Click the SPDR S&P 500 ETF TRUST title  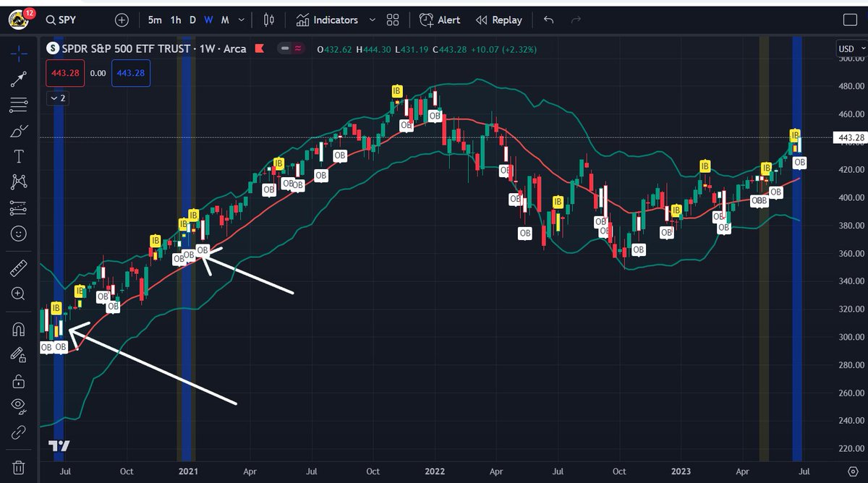127,49
